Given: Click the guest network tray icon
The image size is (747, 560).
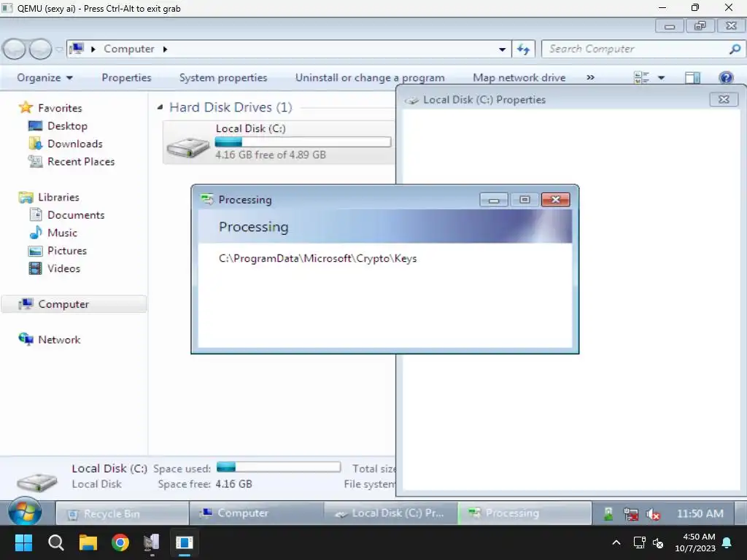Looking at the screenshot, I should (631, 514).
